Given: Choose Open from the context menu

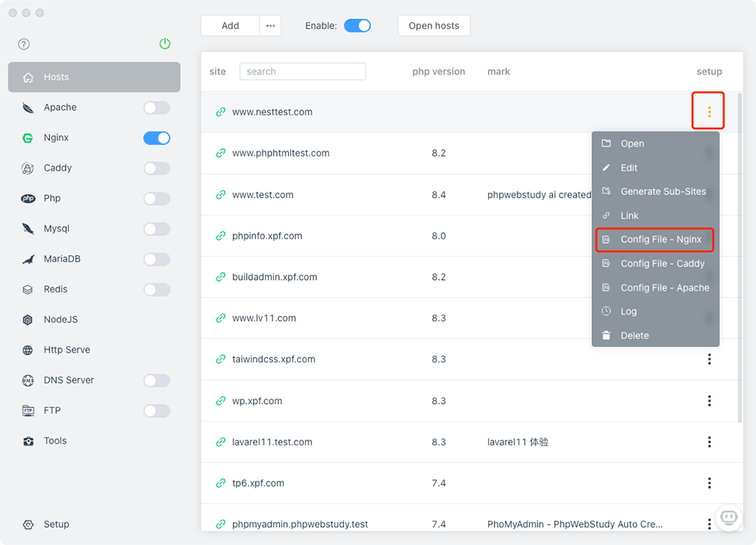Looking at the screenshot, I should (656, 144).
